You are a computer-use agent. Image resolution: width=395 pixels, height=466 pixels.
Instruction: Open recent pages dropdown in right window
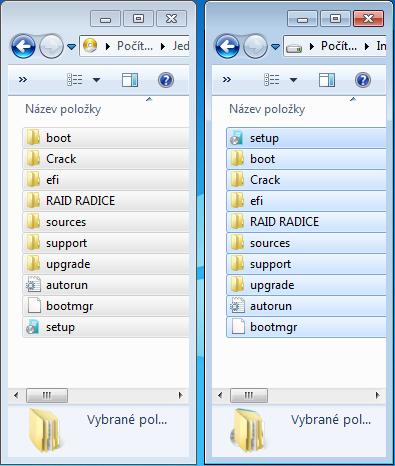click(x=275, y=47)
